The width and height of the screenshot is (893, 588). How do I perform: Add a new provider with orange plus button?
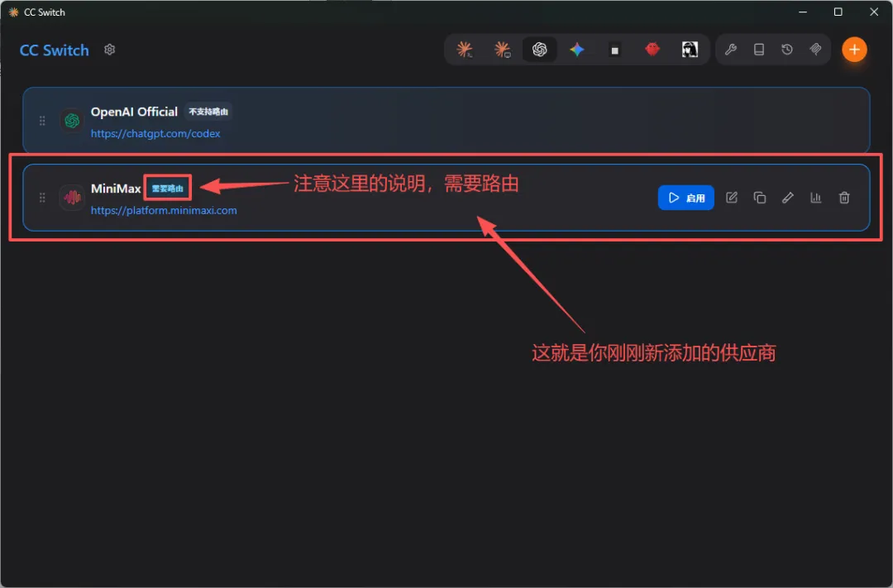coord(854,50)
